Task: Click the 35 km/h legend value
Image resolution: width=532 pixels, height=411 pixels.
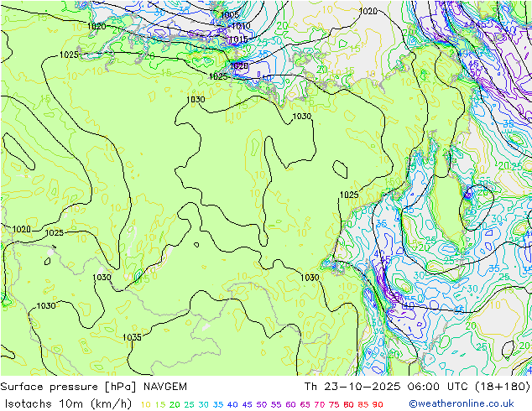Action: pyautogui.click(x=218, y=404)
